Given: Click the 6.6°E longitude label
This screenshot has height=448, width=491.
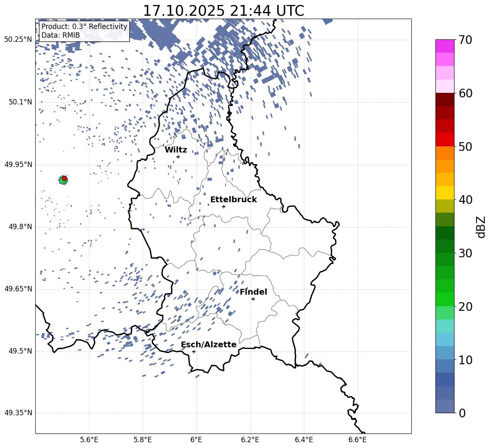Looking at the screenshot, I should tap(357, 440).
